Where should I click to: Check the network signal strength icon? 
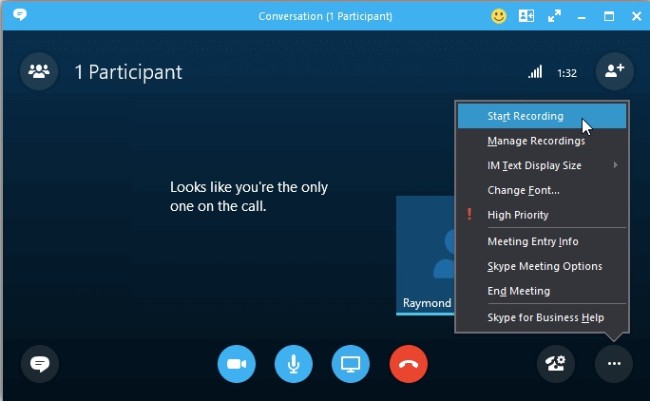(x=535, y=72)
